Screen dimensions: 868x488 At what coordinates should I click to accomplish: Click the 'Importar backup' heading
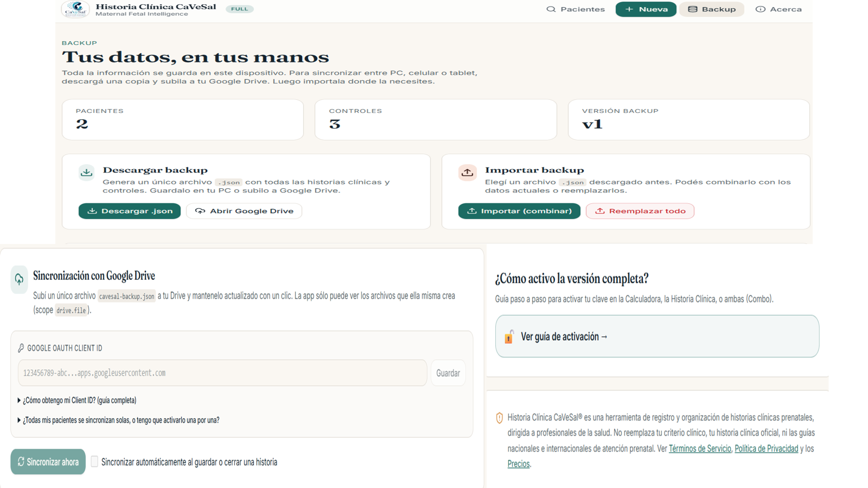coord(534,170)
